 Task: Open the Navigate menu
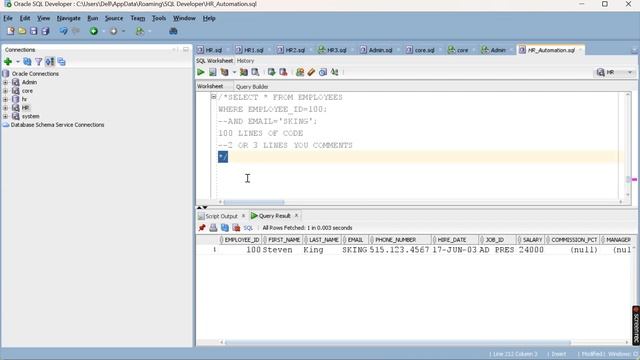pos(69,18)
